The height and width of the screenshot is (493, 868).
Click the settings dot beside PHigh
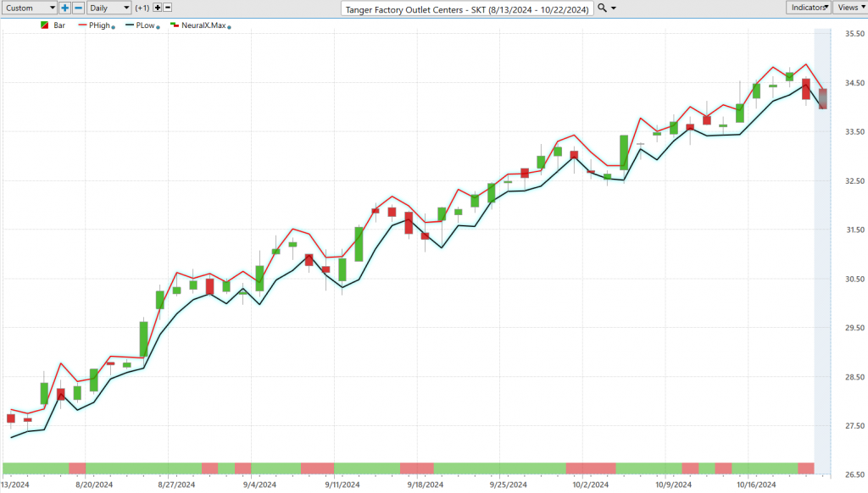[x=114, y=27]
